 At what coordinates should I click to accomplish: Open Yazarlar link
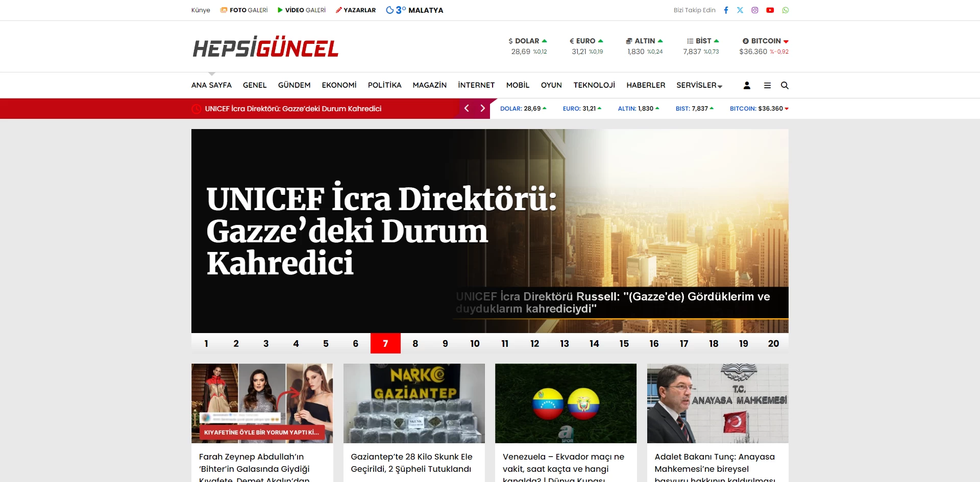click(356, 10)
